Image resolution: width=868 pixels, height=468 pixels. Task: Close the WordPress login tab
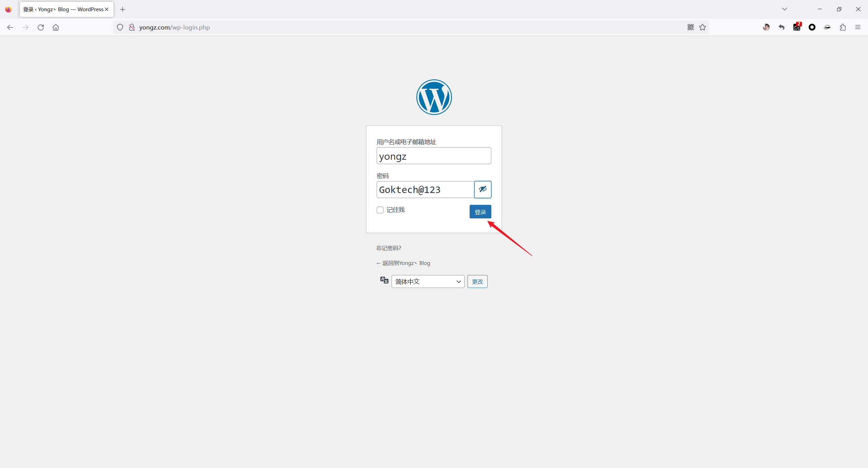coord(107,9)
